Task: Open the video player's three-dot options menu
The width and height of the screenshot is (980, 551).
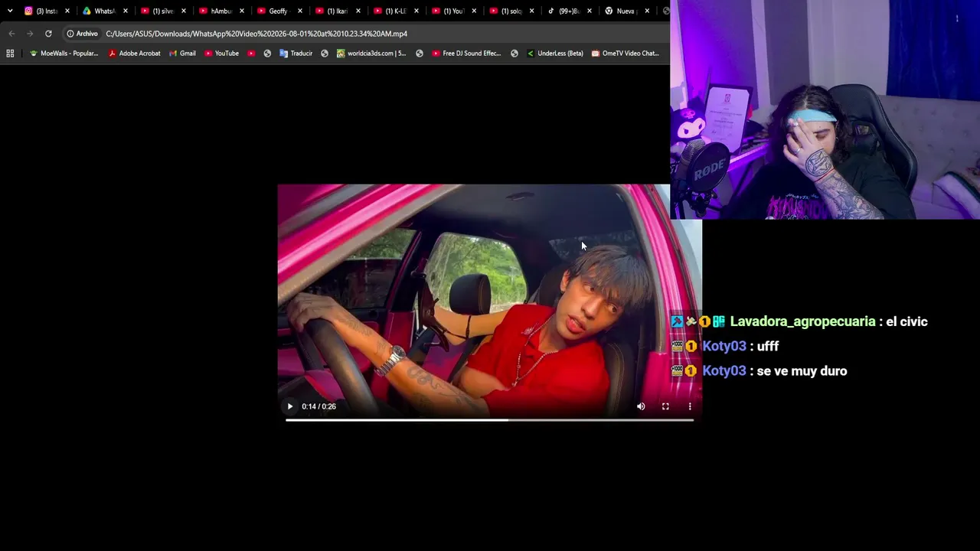Action: [690, 406]
